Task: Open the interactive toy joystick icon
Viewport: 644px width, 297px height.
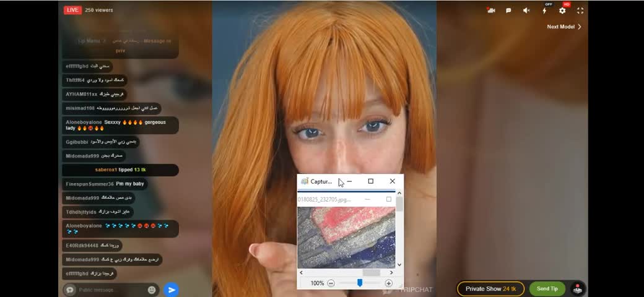Action: pos(578,289)
